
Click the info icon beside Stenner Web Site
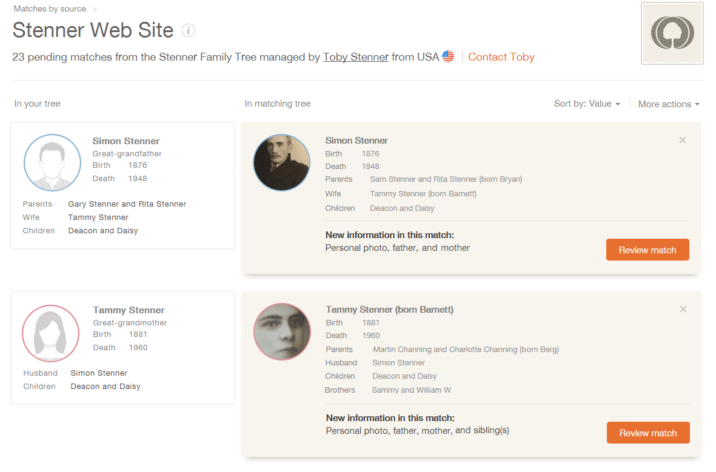(x=189, y=31)
